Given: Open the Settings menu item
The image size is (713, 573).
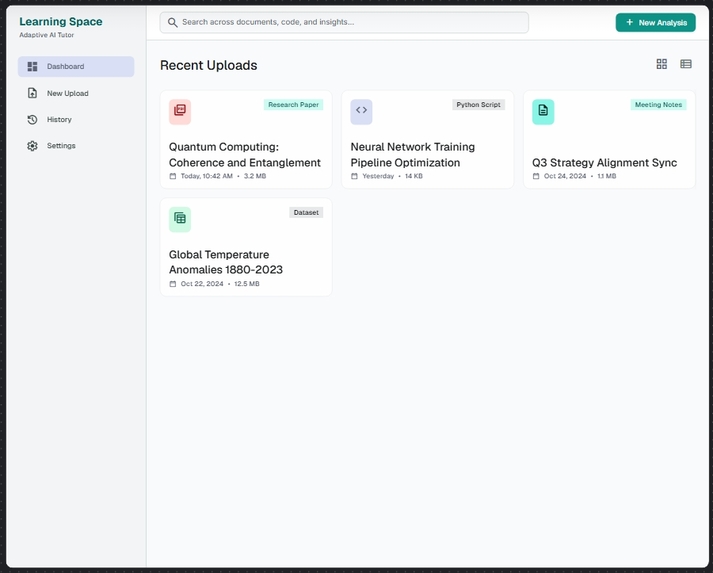Looking at the screenshot, I should pyautogui.click(x=76, y=146).
